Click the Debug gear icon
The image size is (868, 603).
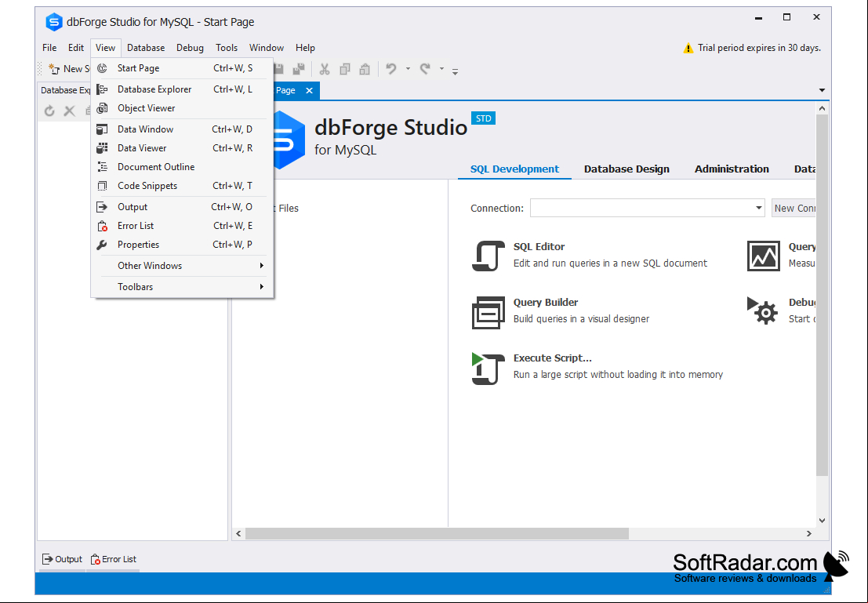click(x=762, y=311)
